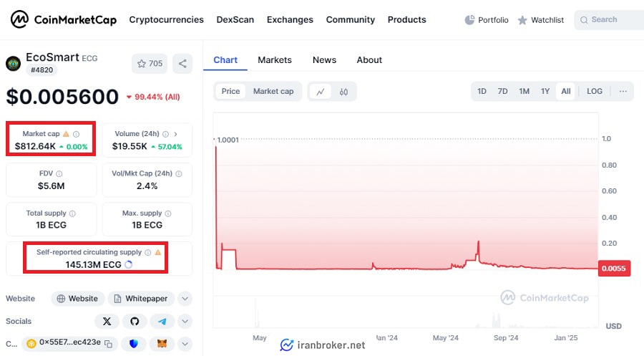The image size is (644, 356).
Task: Switch to the News tab
Action: [x=324, y=60]
